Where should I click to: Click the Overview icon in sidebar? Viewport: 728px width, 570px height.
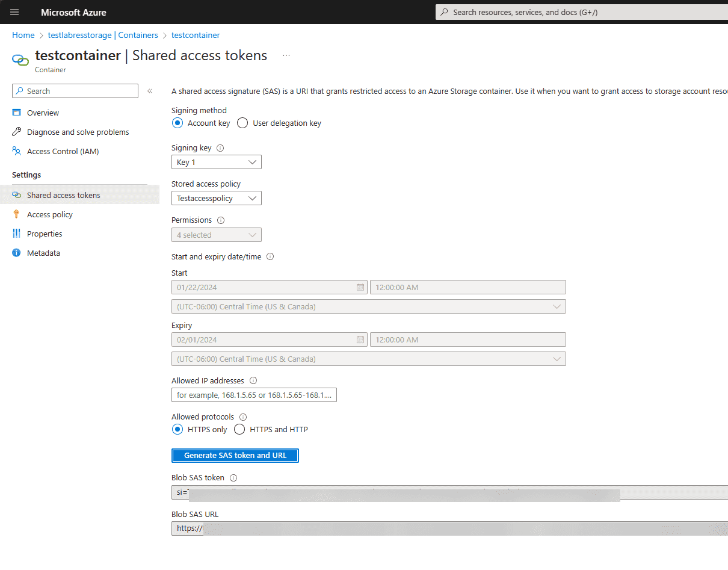pyautogui.click(x=17, y=113)
